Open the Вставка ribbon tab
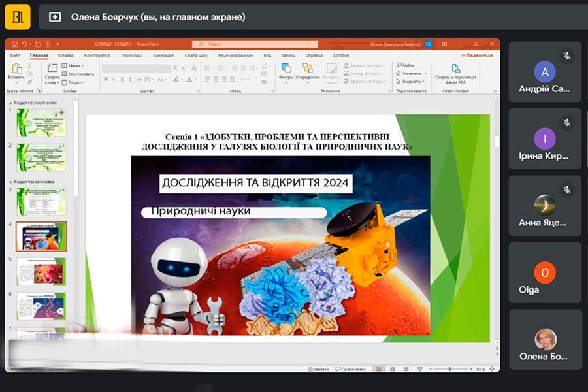 click(65, 56)
